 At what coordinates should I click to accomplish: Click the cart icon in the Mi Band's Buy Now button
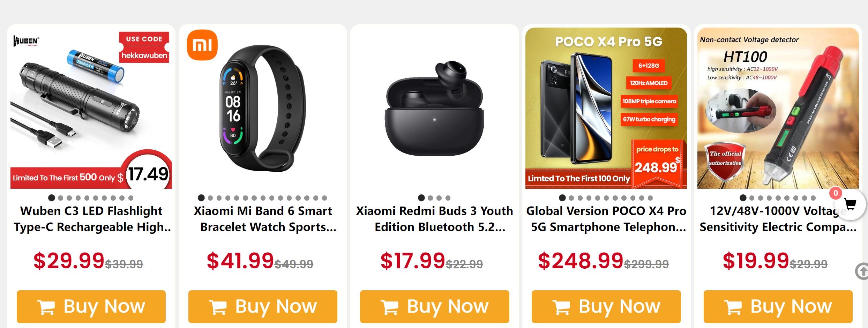pos(218,307)
